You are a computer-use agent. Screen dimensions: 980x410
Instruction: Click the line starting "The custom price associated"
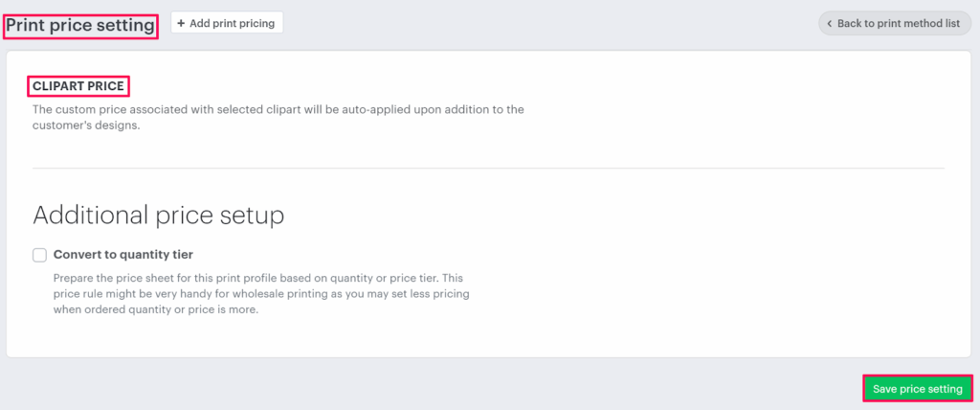tap(278, 109)
